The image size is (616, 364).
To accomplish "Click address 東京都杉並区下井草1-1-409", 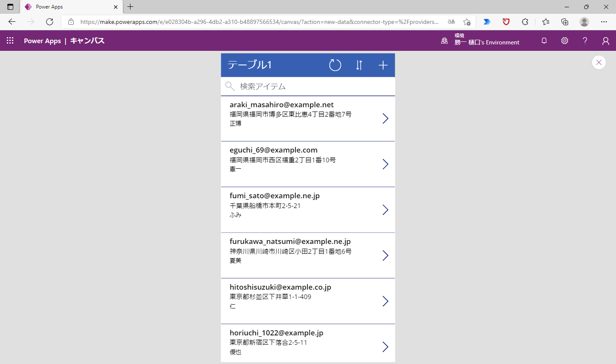I will (270, 296).
